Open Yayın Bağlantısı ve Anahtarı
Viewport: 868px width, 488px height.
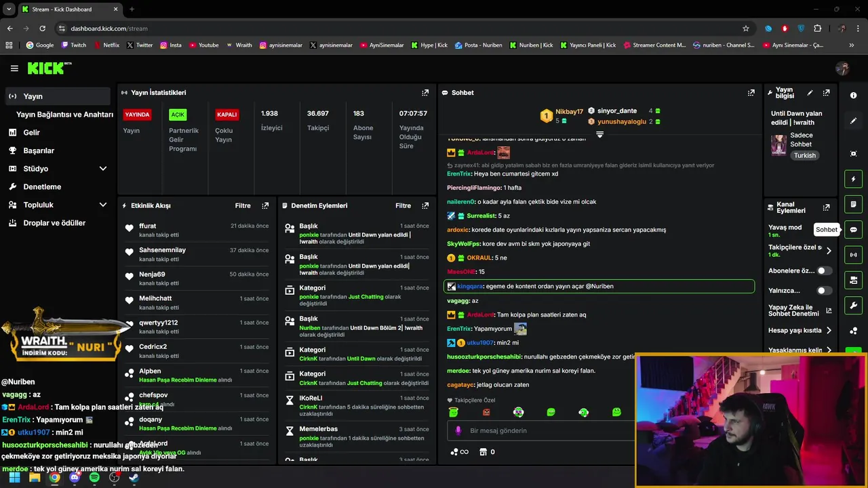[x=64, y=115]
